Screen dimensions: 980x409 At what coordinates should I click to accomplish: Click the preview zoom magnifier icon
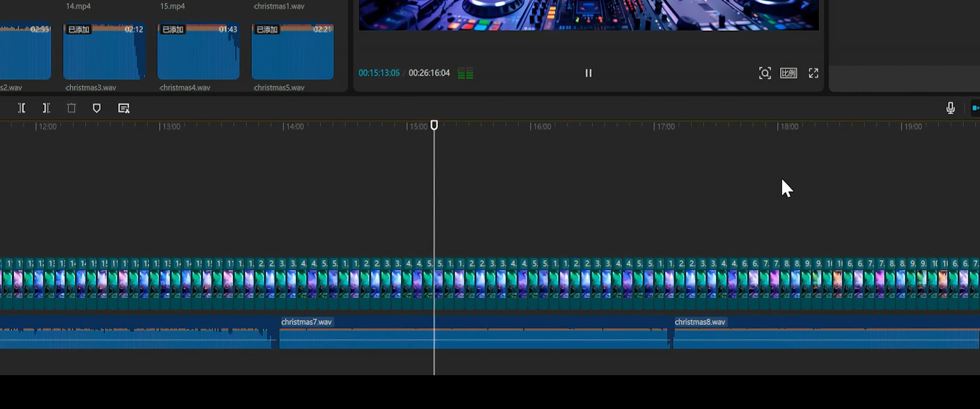coord(765,73)
